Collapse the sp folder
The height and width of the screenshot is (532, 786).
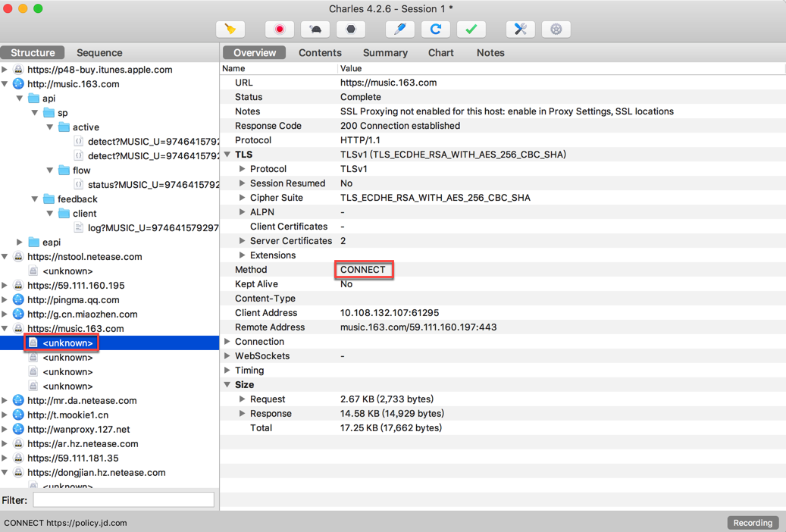35,113
